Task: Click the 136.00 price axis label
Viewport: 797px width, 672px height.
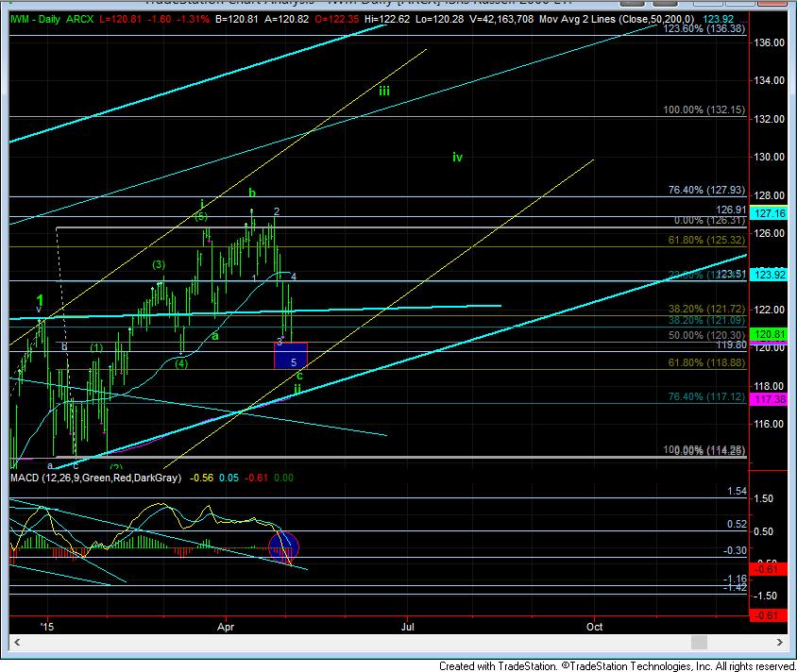Action: coord(769,42)
